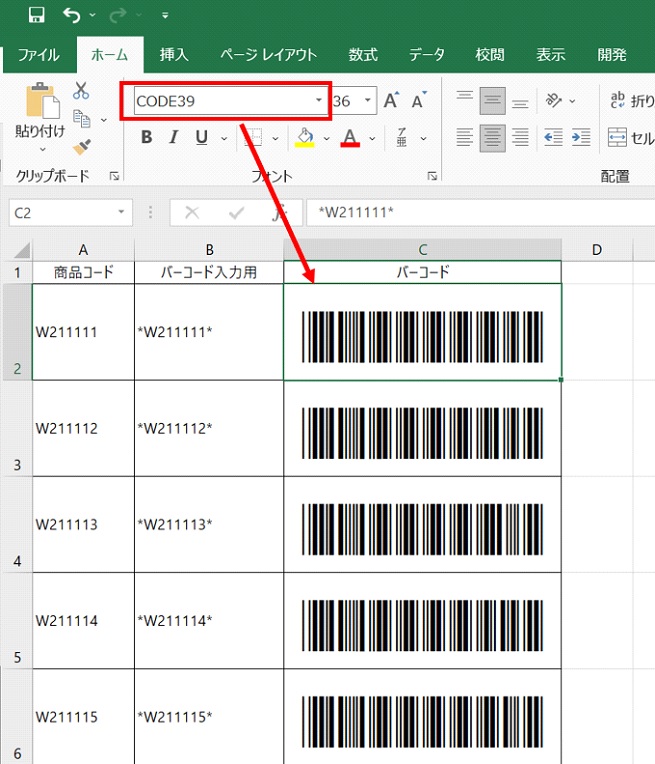Open the Copy options dropdown arrow

[104, 120]
